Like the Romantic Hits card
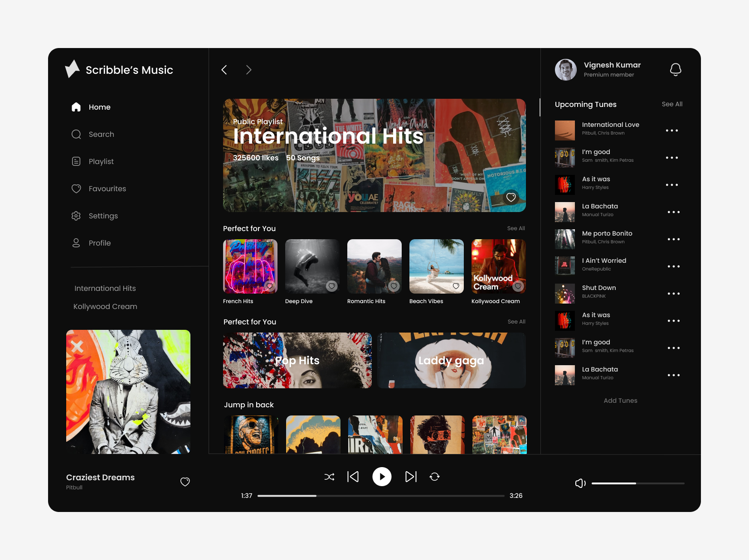The image size is (749, 560). [x=394, y=286]
